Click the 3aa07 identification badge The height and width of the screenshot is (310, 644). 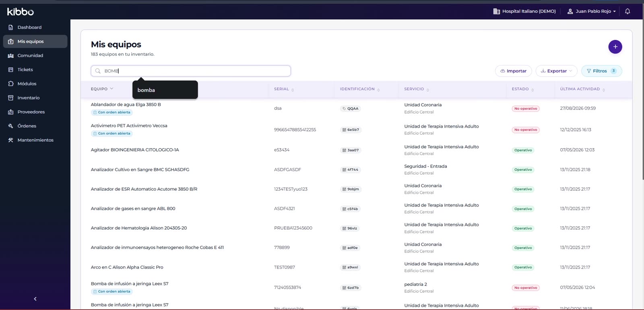(351, 150)
